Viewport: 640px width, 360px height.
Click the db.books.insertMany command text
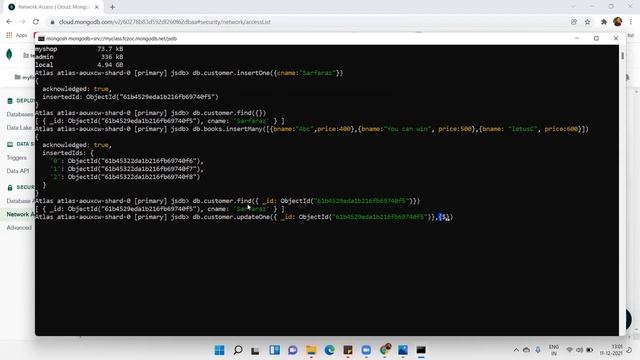pos(391,129)
